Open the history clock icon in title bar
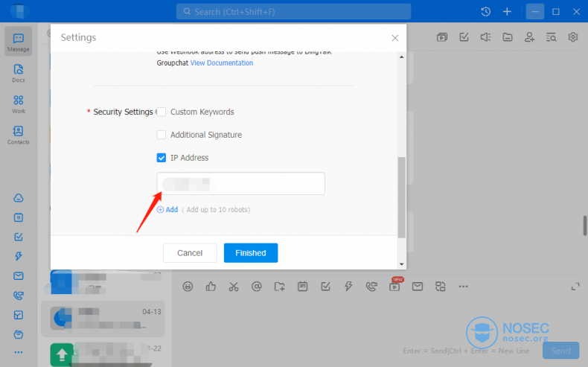Image resolution: width=588 pixels, height=367 pixels. tap(485, 12)
